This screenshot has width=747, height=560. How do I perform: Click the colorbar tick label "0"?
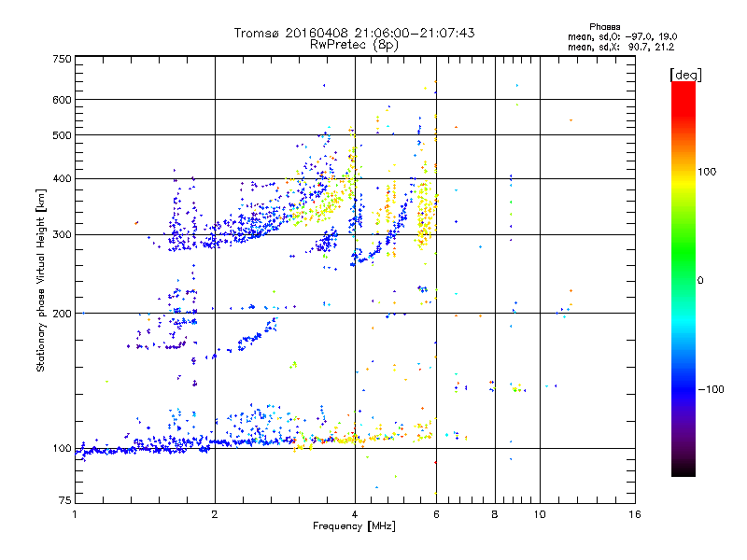(x=700, y=281)
